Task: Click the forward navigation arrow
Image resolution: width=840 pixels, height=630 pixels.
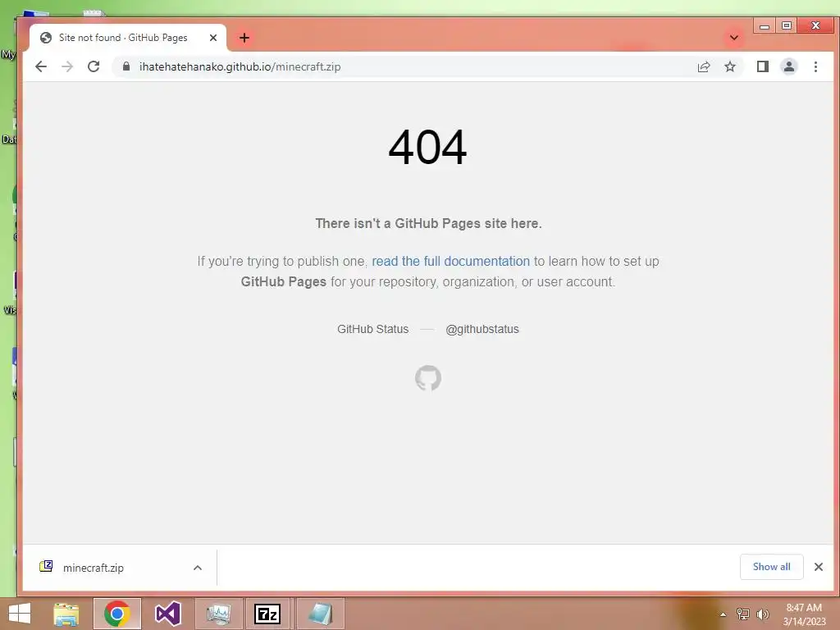Action: [67, 66]
